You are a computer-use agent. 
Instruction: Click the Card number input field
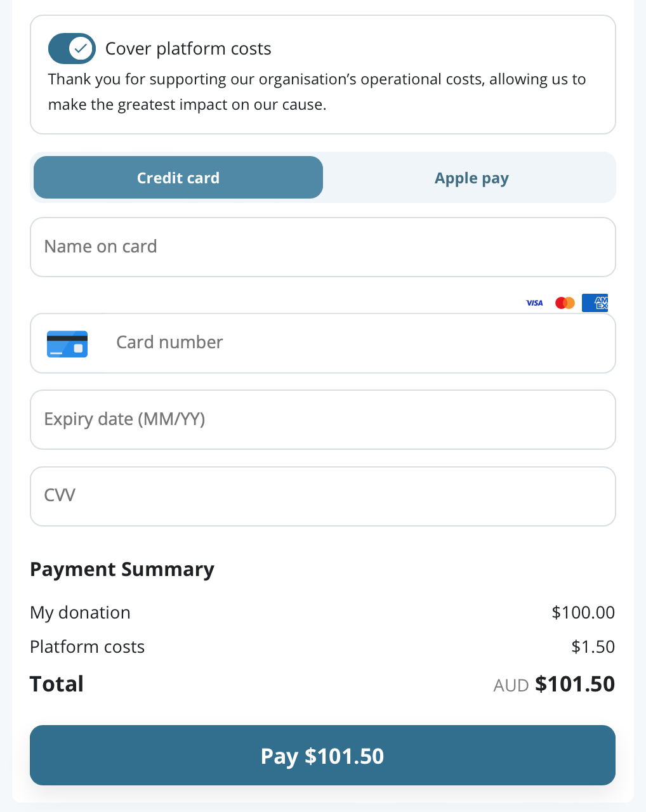[x=355, y=343]
